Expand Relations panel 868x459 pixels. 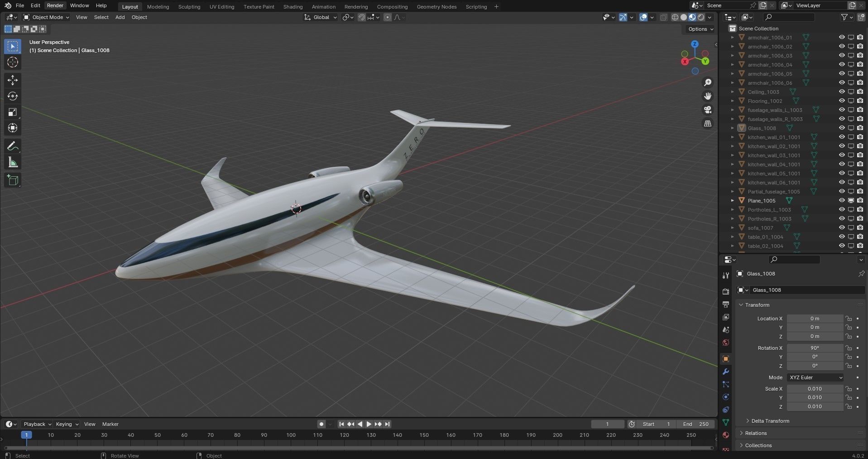pos(756,433)
